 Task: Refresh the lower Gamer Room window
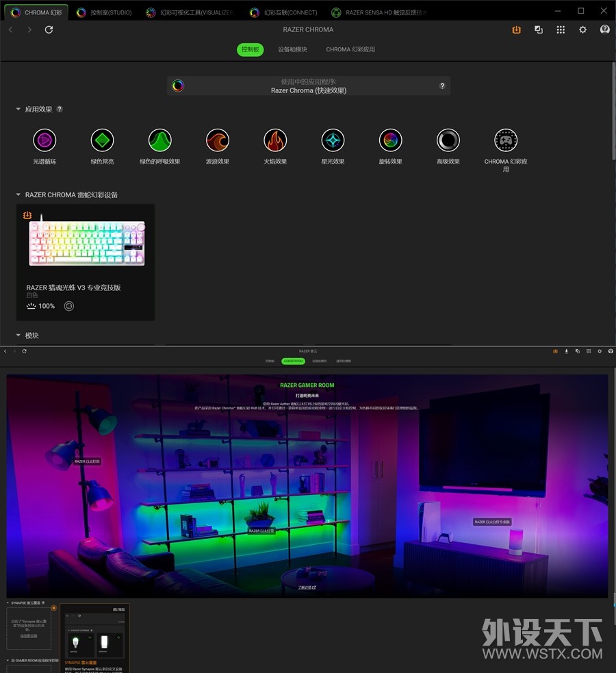pos(25,351)
